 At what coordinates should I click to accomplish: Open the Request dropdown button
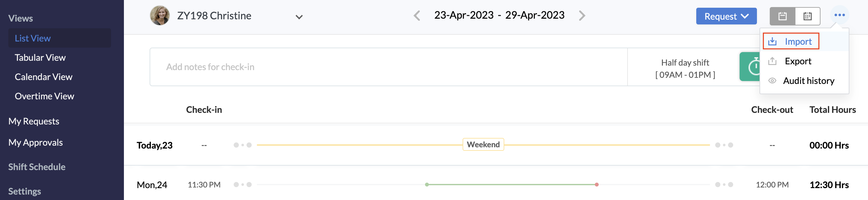(726, 16)
